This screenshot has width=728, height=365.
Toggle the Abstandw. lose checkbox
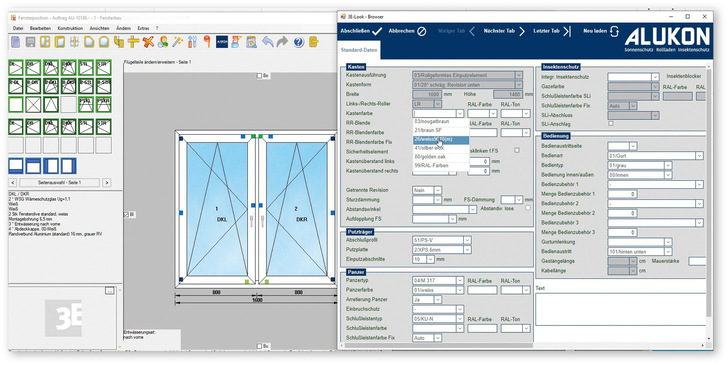[527, 208]
